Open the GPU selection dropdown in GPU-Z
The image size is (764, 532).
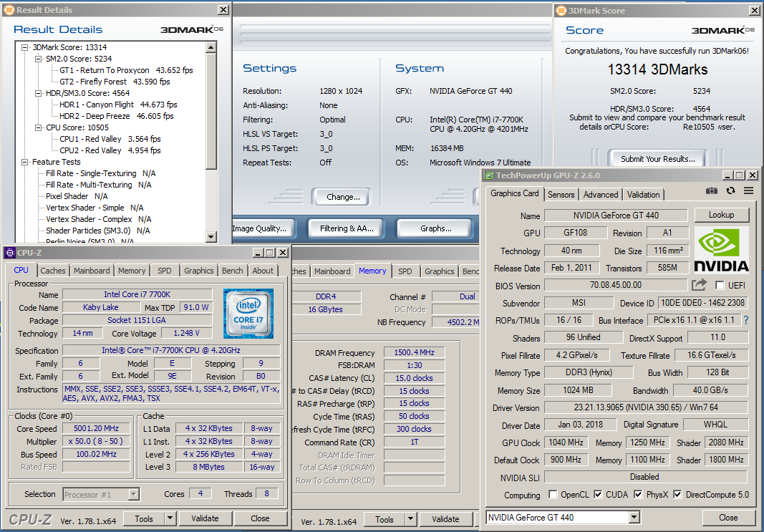[634, 518]
